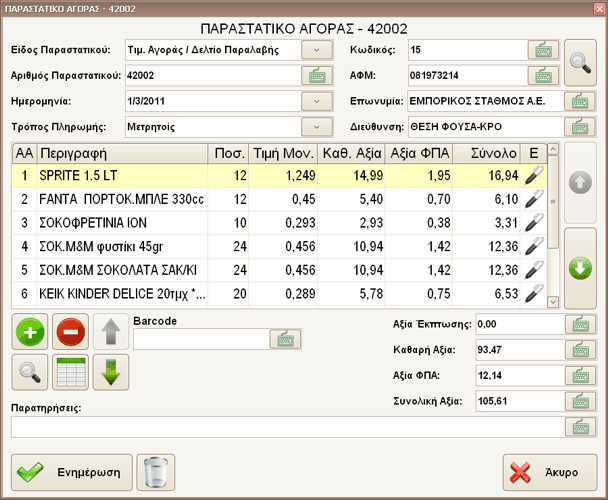This screenshot has width=608, height=500.
Task: Click total cell 6,53
Action: click(486, 294)
